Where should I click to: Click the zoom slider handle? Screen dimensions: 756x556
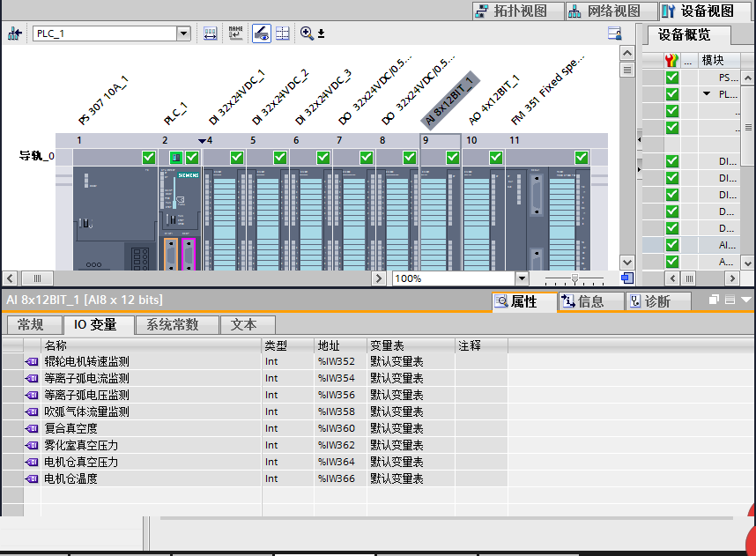574,278
